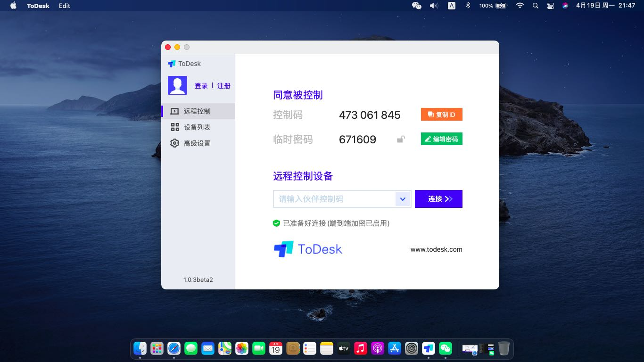The image size is (644, 362).
Task: Click the battery status indicator
Action: [x=493, y=6]
